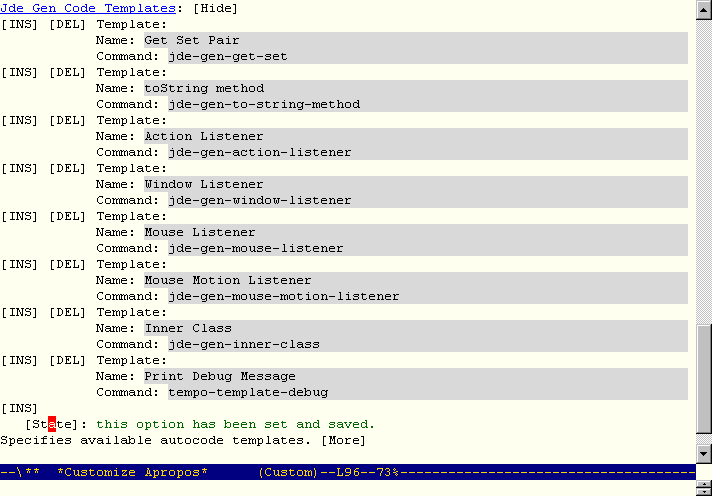Expand the [More] documentation button

(343, 440)
